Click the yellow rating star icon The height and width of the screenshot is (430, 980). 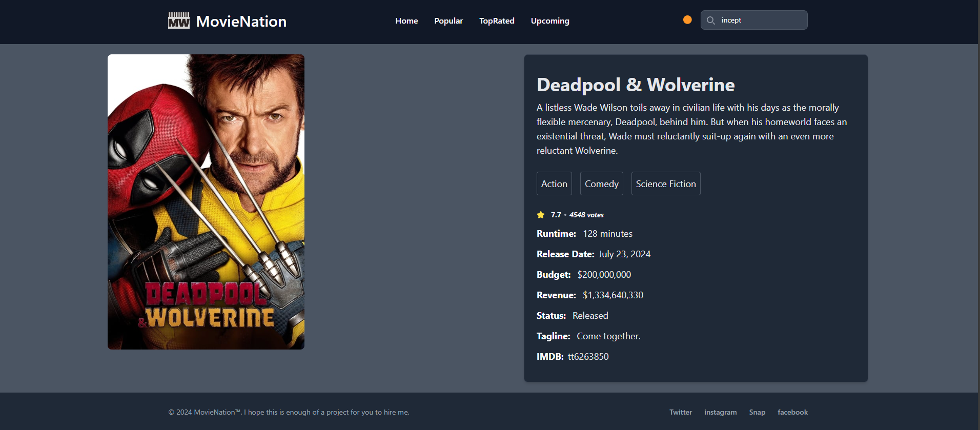(x=541, y=215)
